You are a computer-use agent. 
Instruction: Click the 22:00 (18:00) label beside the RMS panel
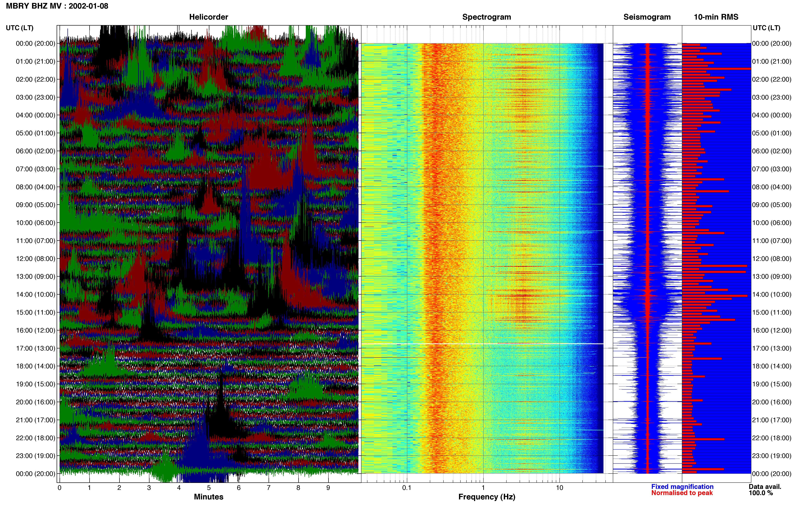[x=772, y=438]
